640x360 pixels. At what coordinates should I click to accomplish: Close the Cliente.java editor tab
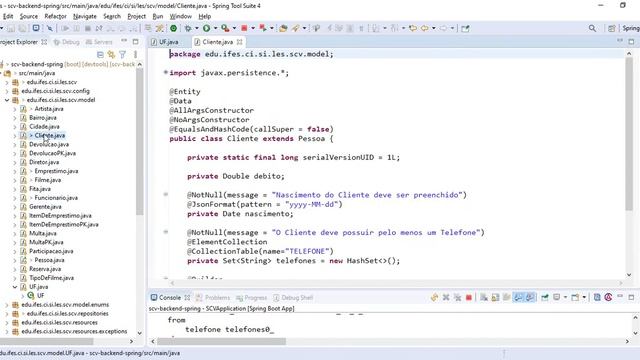pyautogui.click(x=240, y=42)
